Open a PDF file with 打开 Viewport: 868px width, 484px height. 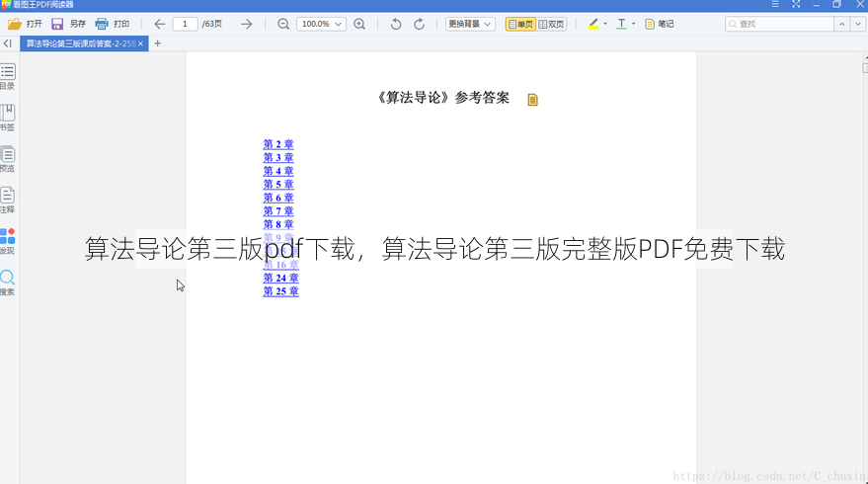click(x=25, y=24)
